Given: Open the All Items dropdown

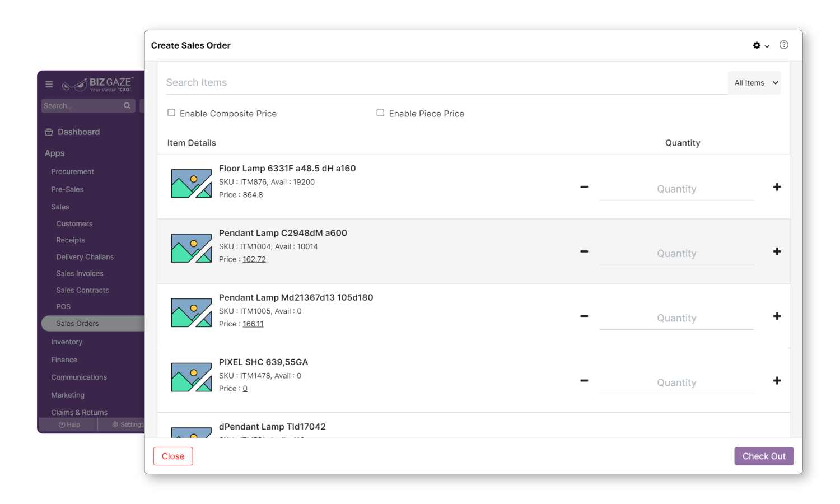Looking at the screenshot, I should (x=754, y=83).
